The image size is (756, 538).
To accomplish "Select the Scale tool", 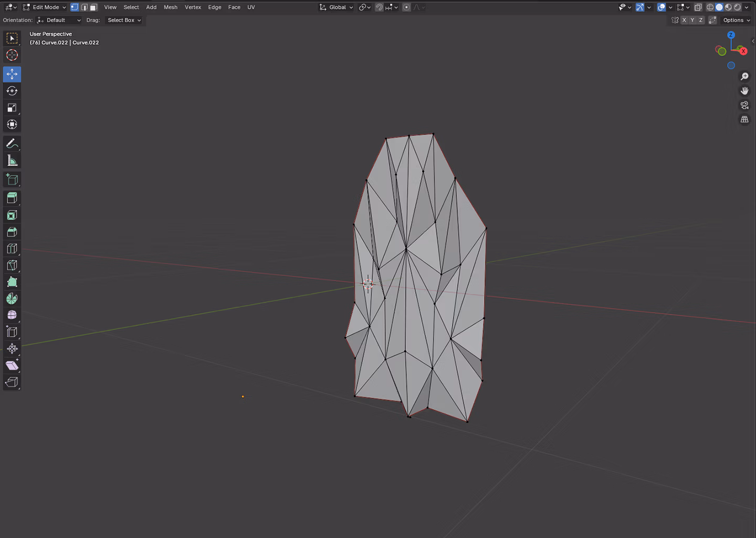I will point(12,108).
